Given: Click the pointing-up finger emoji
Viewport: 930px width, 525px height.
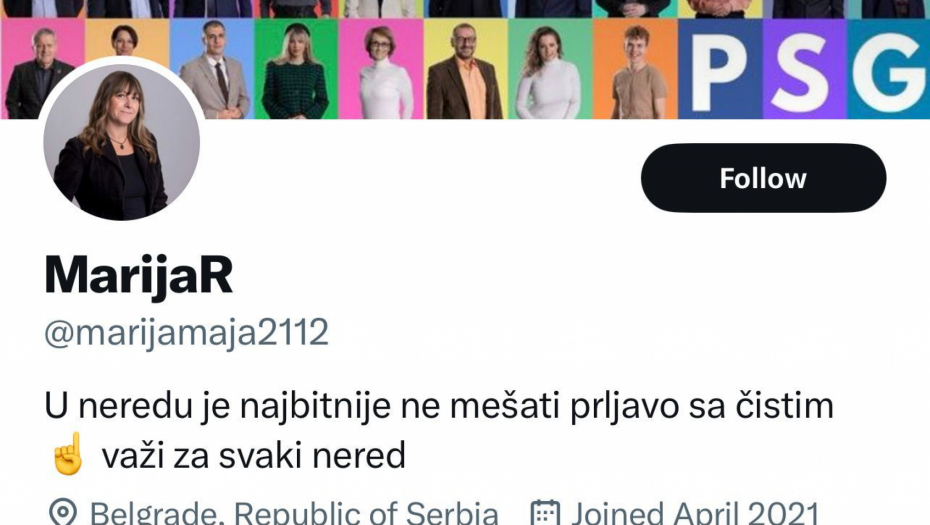Looking at the screenshot, I should pyautogui.click(x=68, y=454).
